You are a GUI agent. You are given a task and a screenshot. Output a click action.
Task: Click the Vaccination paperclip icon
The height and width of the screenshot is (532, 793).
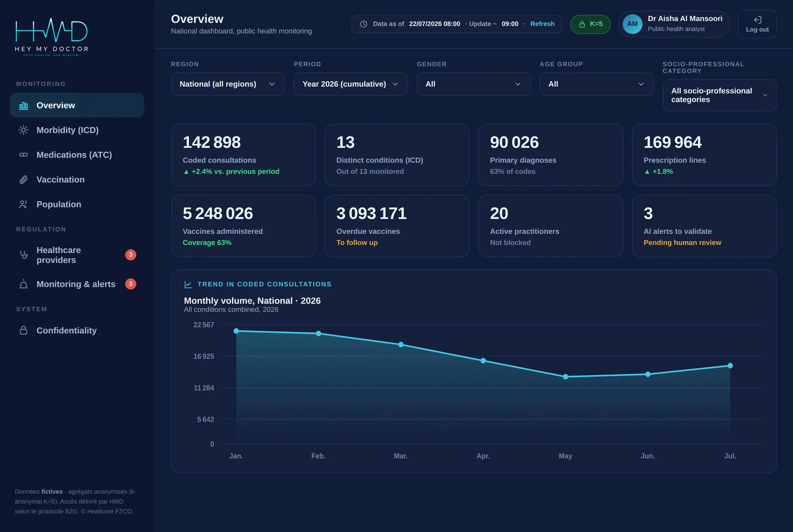click(24, 179)
